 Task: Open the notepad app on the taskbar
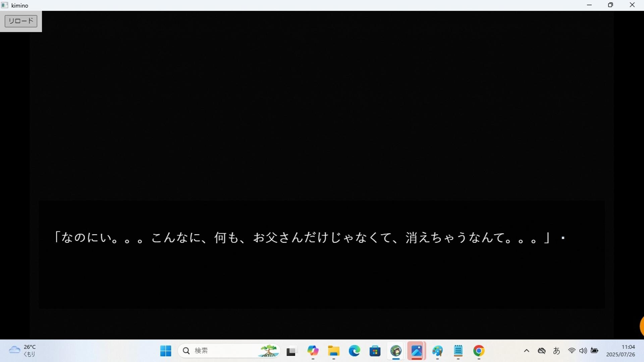pos(459,351)
